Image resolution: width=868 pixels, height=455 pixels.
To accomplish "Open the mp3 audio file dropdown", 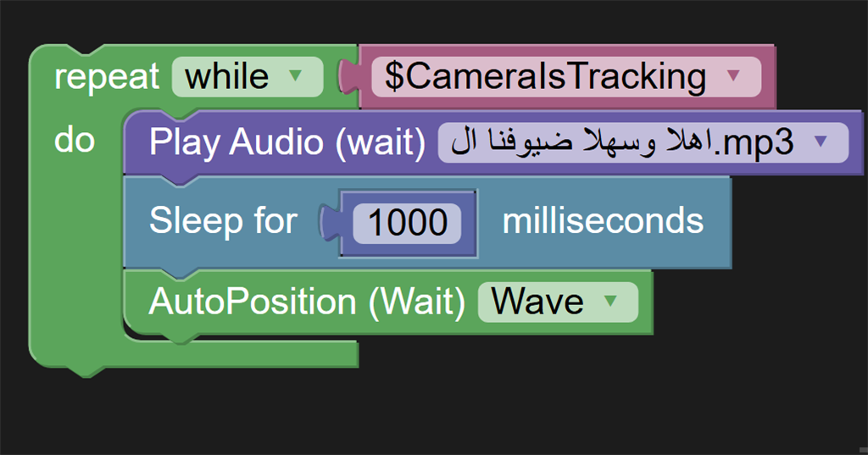I will (627, 141).
